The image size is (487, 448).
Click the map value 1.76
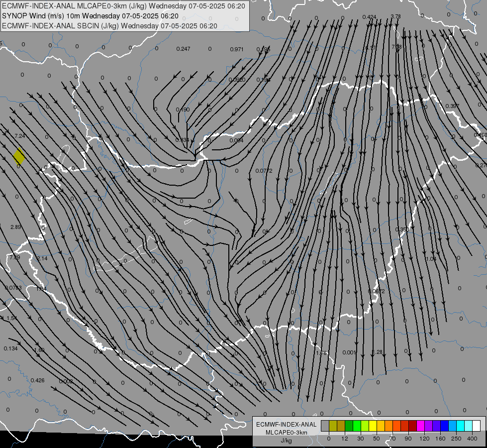(321, 353)
